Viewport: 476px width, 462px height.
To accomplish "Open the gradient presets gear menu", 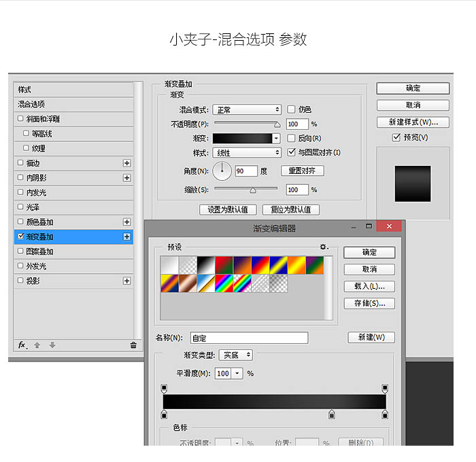I will (324, 247).
